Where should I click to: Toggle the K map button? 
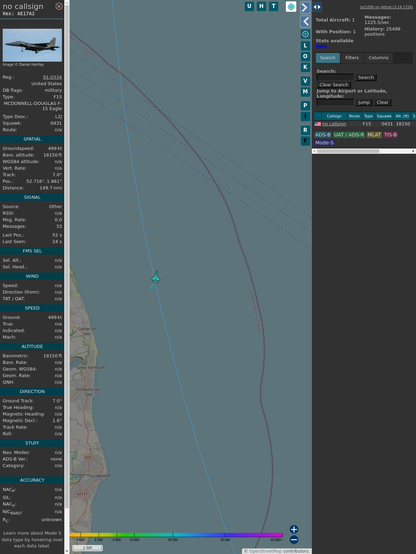tap(305, 67)
